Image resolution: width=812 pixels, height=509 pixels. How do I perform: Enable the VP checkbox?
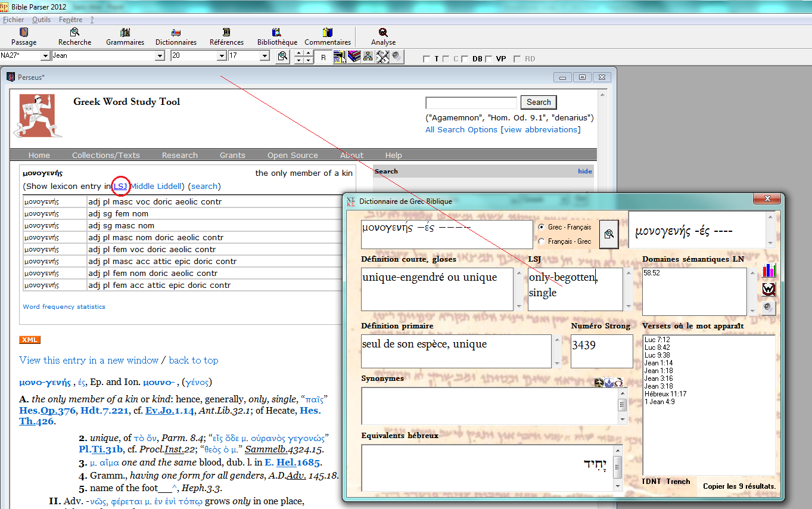pyautogui.click(x=489, y=59)
